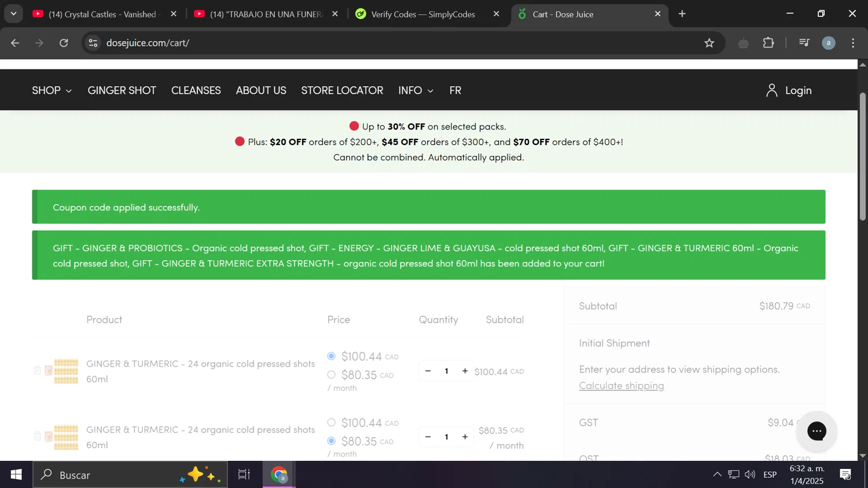Show hidden system tray icons
The image size is (868, 488).
717,475
